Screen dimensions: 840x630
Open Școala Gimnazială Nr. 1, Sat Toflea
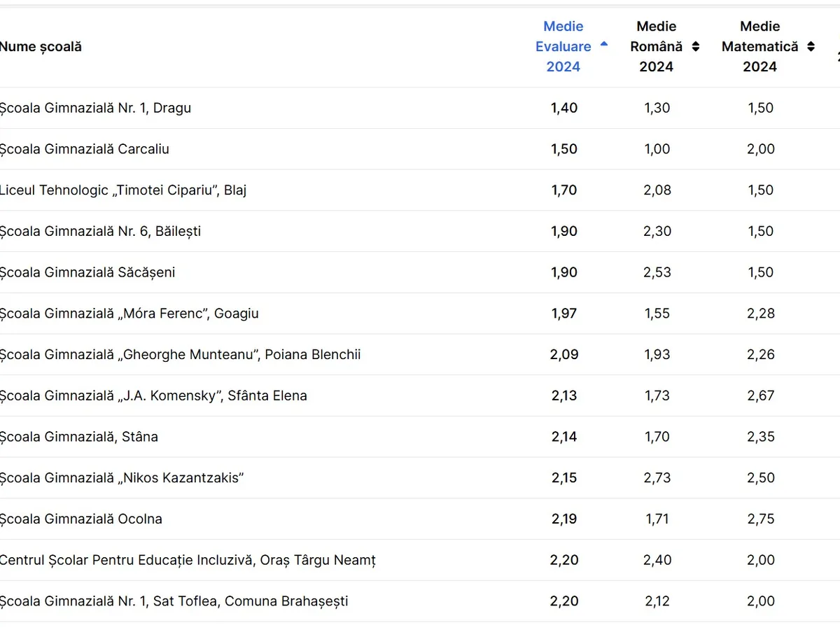[x=174, y=601]
